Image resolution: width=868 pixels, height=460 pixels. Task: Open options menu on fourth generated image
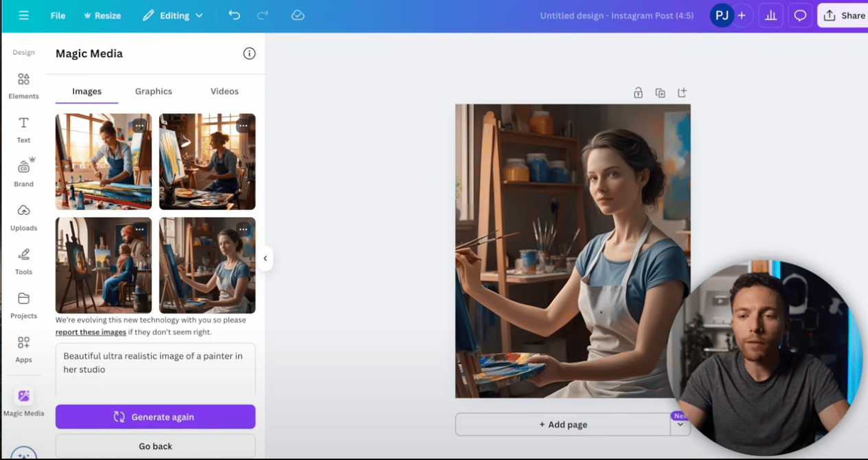coord(243,229)
